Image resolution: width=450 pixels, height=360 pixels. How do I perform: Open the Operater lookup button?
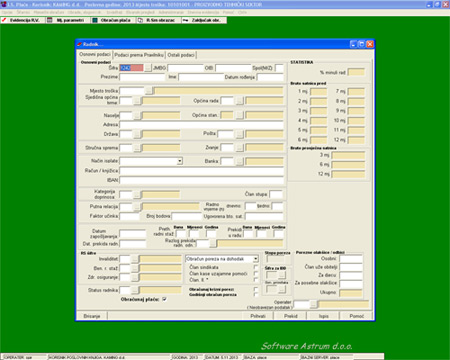coord(313,304)
